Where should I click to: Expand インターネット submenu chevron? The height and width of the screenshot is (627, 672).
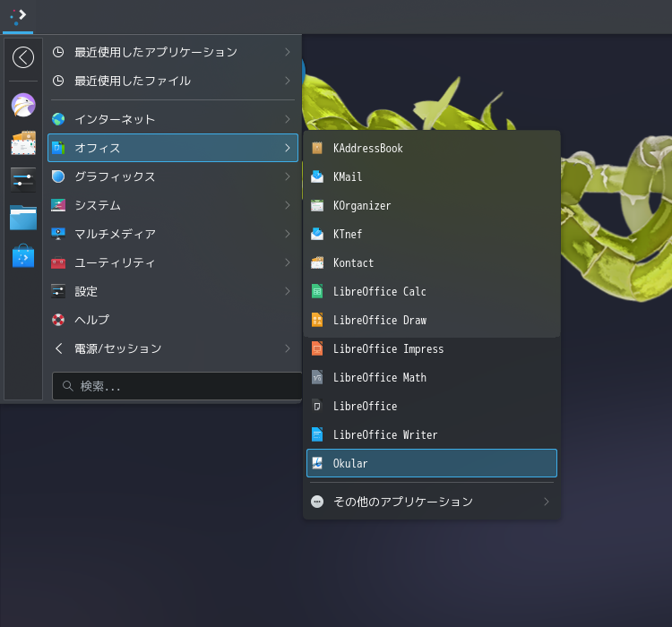point(288,119)
